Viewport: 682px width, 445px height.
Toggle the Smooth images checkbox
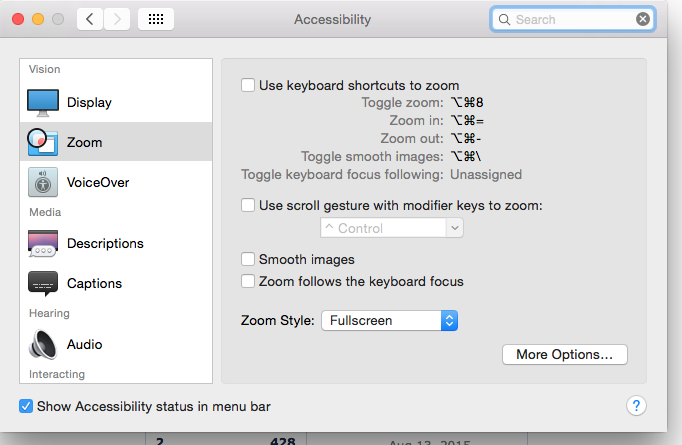[x=248, y=259]
